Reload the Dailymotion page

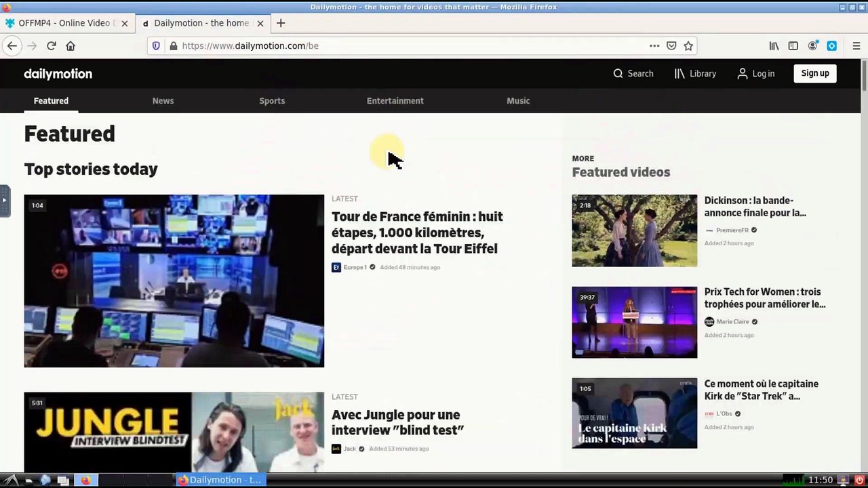pyautogui.click(x=51, y=45)
